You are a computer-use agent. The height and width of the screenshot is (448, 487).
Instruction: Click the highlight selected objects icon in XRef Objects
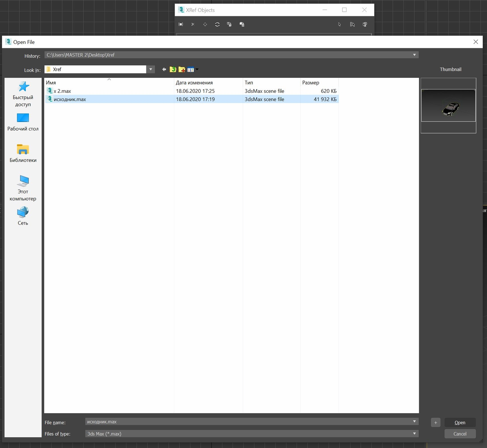click(365, 24)
